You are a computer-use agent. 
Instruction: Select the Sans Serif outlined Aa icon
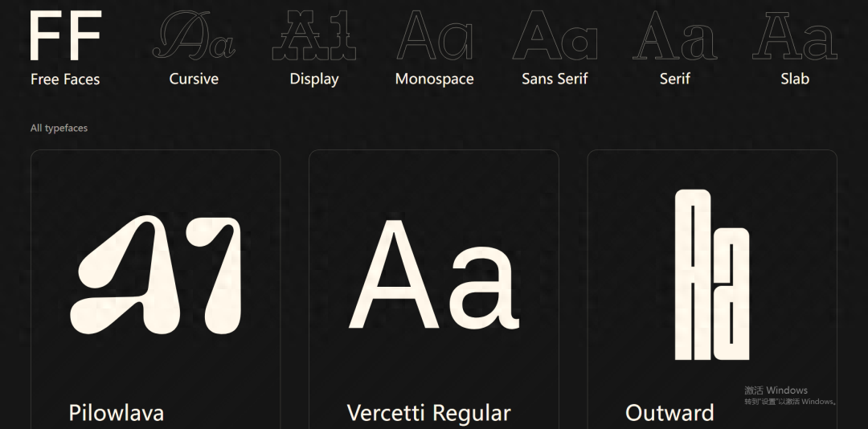coord(555,36)
